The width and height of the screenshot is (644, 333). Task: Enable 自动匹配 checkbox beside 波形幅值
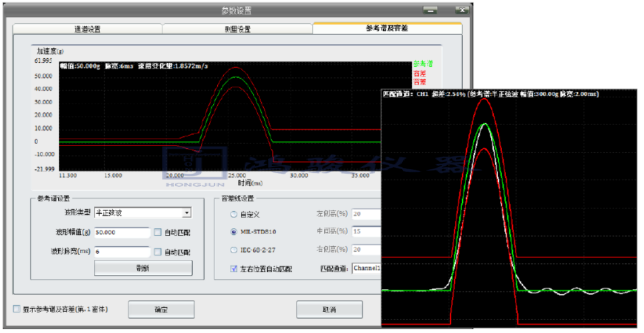(x=158, y=233)
